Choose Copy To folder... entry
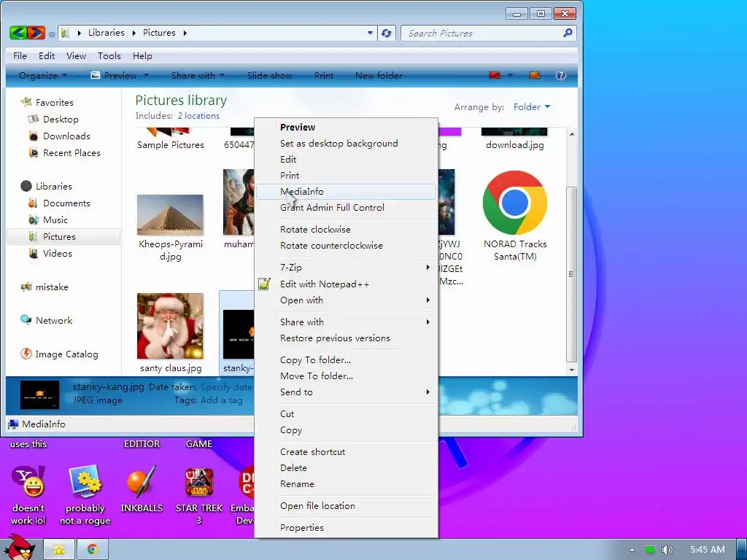 347,360
